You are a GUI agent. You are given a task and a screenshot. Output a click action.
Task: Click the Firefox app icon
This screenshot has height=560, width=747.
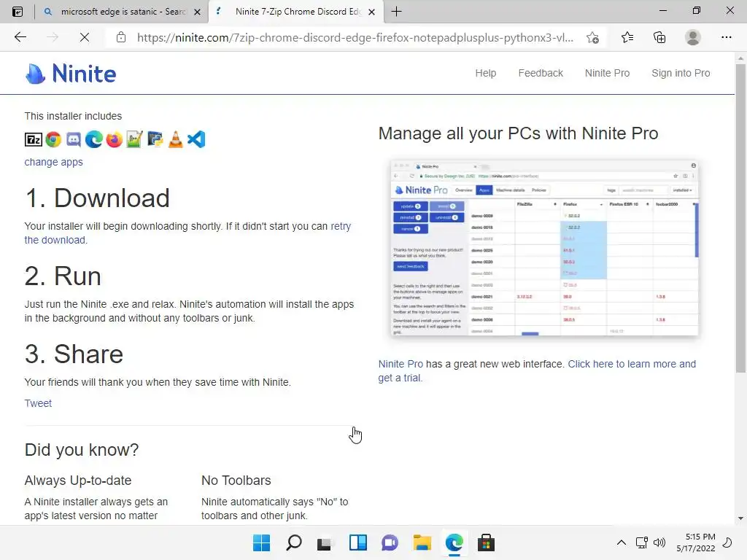115,139
